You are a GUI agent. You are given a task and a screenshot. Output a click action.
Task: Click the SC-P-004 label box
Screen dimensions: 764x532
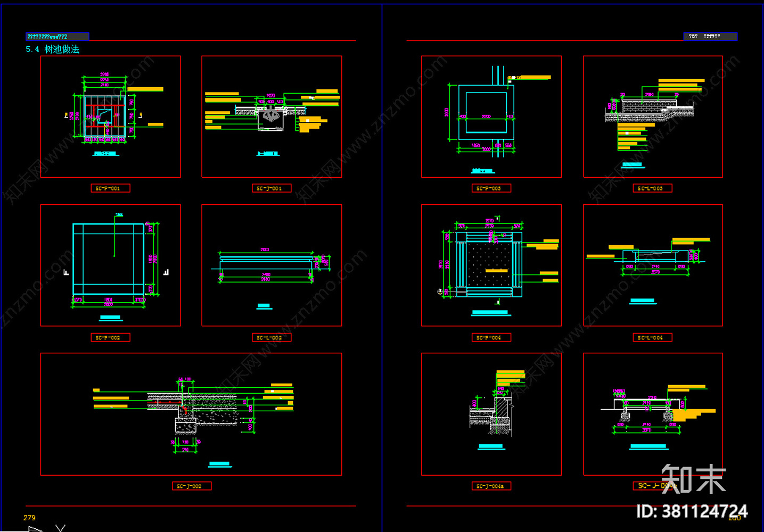click(x=491, y=337)
